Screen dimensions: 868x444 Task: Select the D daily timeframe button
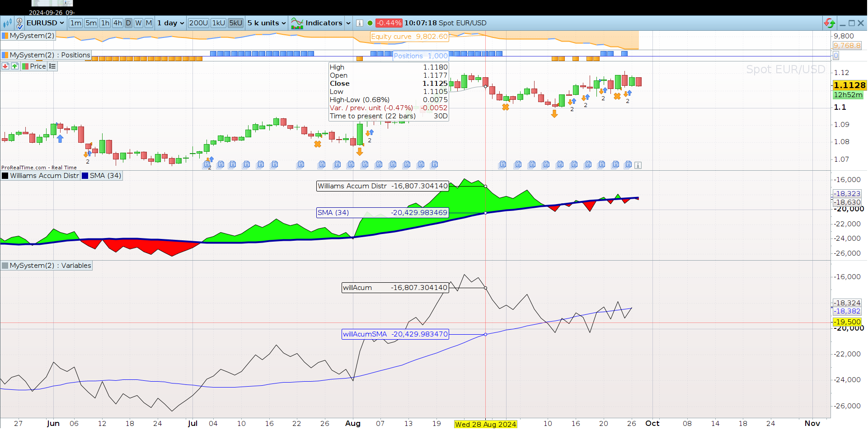[x=128, y=23]
